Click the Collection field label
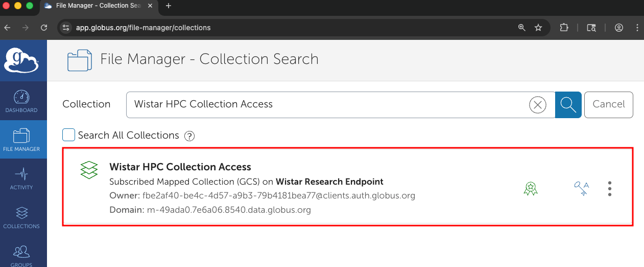The width and height of the screenshot is (644, 267). coord(86,104)
